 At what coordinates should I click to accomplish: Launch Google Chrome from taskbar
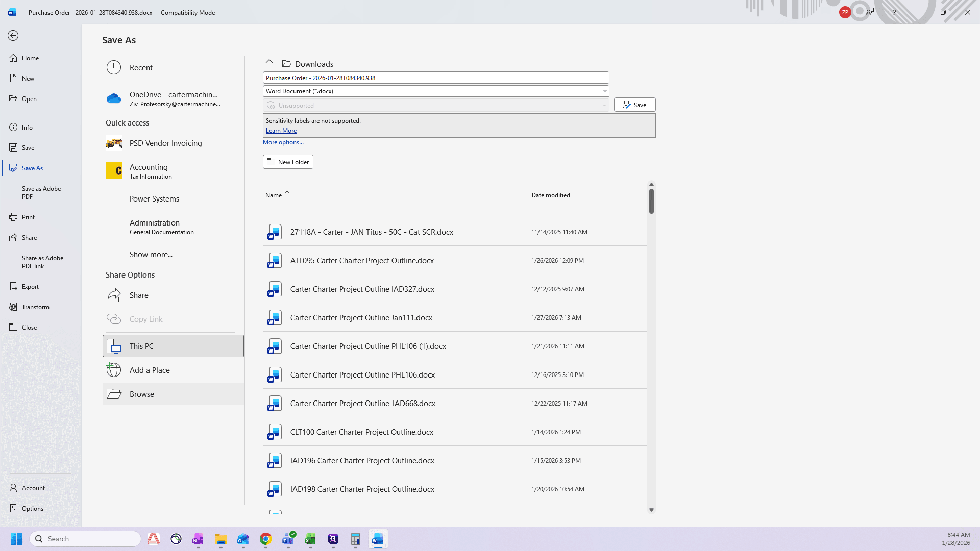[x=265, y=539]
